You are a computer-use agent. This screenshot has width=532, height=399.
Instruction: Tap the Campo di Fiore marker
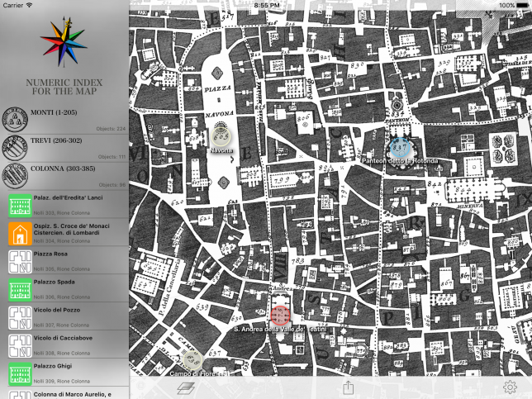pos(192,359)
